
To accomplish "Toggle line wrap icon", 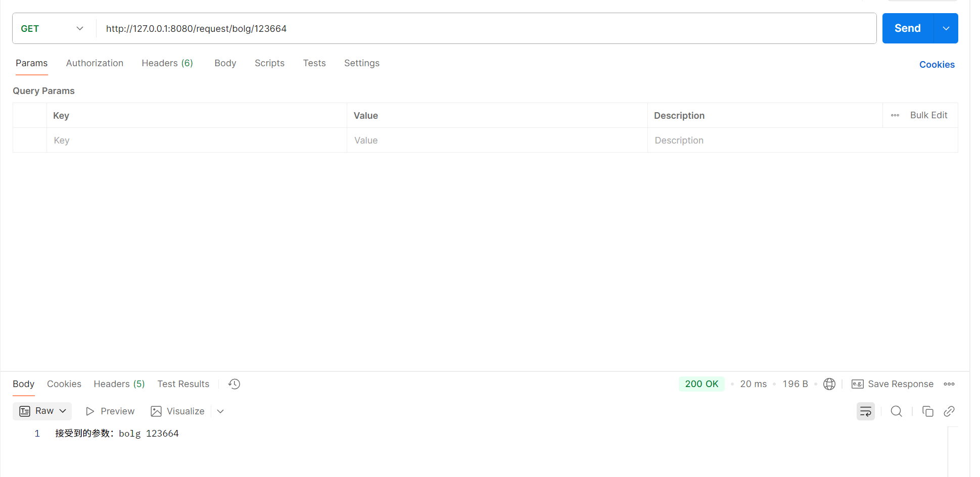I will tap(866, 411).
